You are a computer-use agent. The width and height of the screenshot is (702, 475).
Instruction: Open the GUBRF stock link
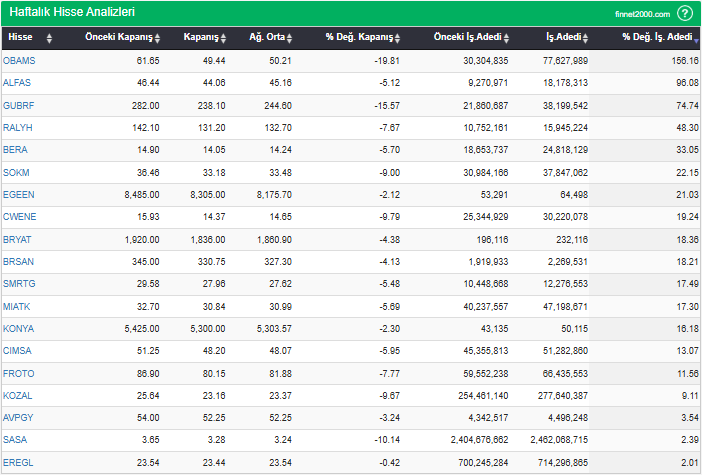[x=18, y=106]
